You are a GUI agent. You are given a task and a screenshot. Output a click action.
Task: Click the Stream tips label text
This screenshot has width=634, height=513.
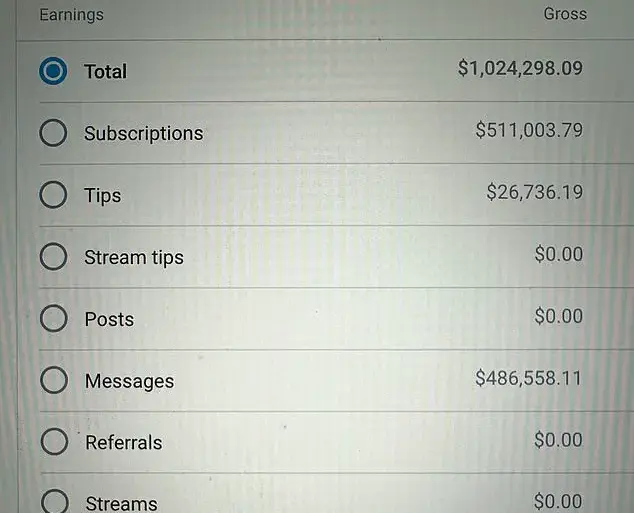click(133, 257)
